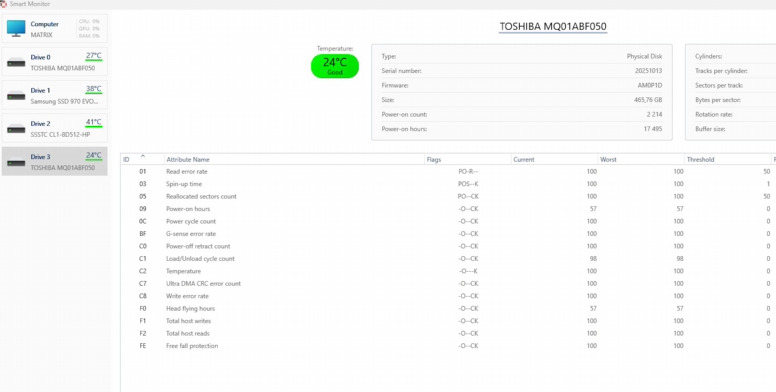Select the Head flying hours row
The image size is (776, 392).
coord(448,308)
